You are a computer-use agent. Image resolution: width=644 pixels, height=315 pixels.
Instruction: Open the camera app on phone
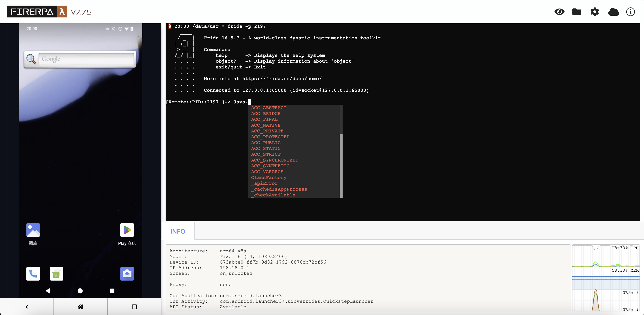pos(127,274)
